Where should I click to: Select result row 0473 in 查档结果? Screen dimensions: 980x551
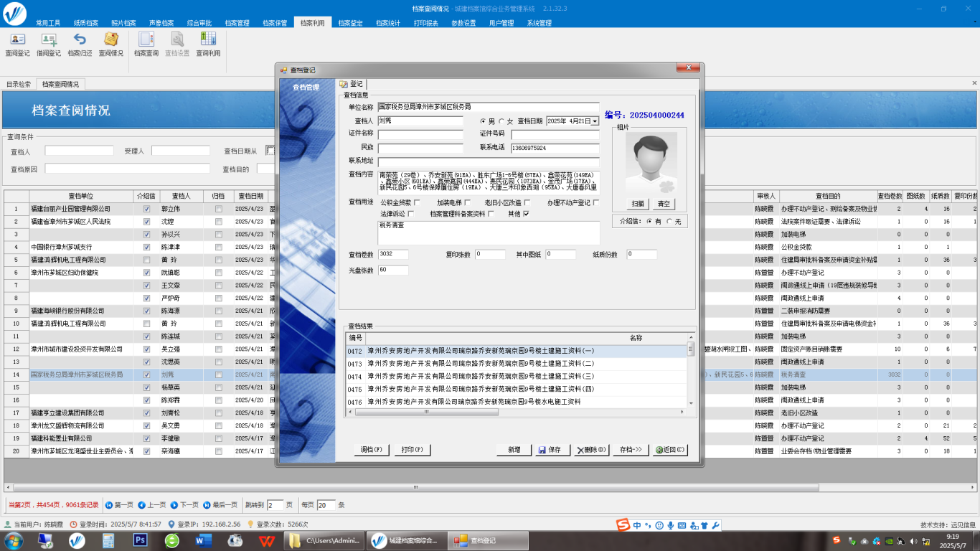517,364
